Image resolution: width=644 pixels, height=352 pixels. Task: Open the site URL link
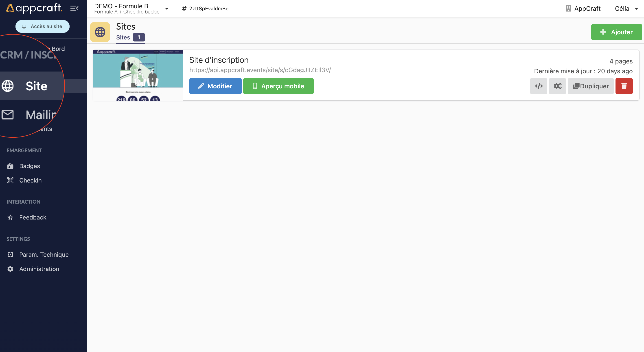[260, 70]
